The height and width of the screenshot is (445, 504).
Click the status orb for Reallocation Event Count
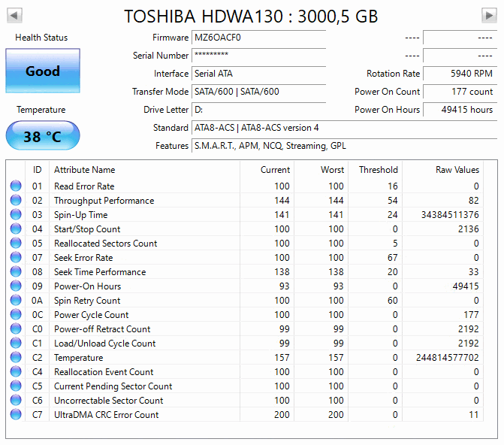16,371
